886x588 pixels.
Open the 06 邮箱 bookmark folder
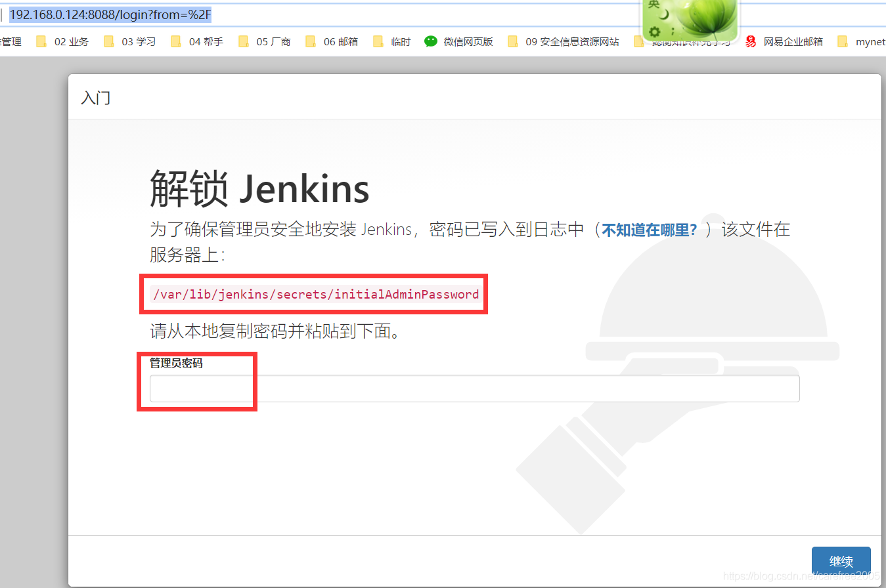(x=332, y=41)
